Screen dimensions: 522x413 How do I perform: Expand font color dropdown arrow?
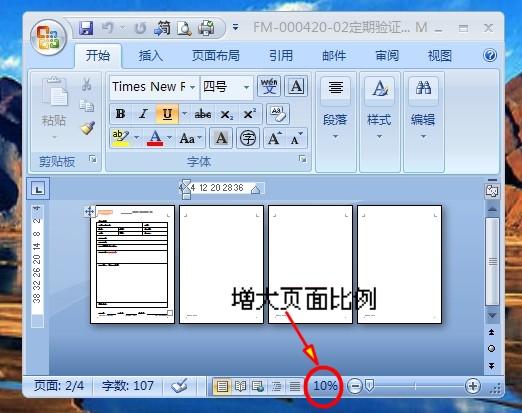[x=169, y=138]
